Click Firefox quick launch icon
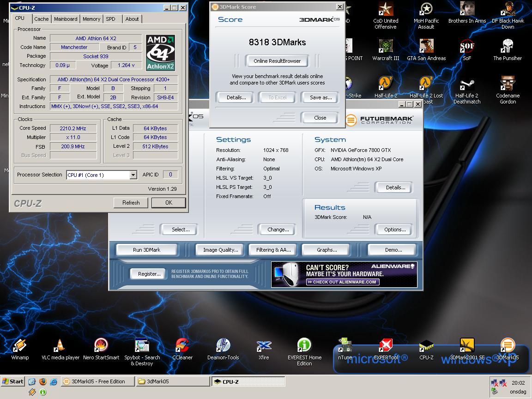The image size is (532, 399). [x=43, y=381]
